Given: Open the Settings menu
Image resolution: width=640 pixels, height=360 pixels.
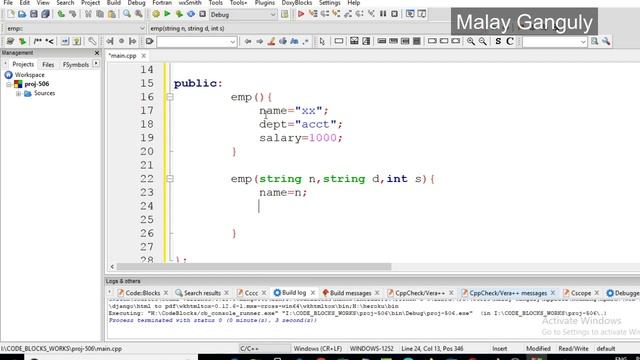Looking at the screenshot, I should 329,3.
